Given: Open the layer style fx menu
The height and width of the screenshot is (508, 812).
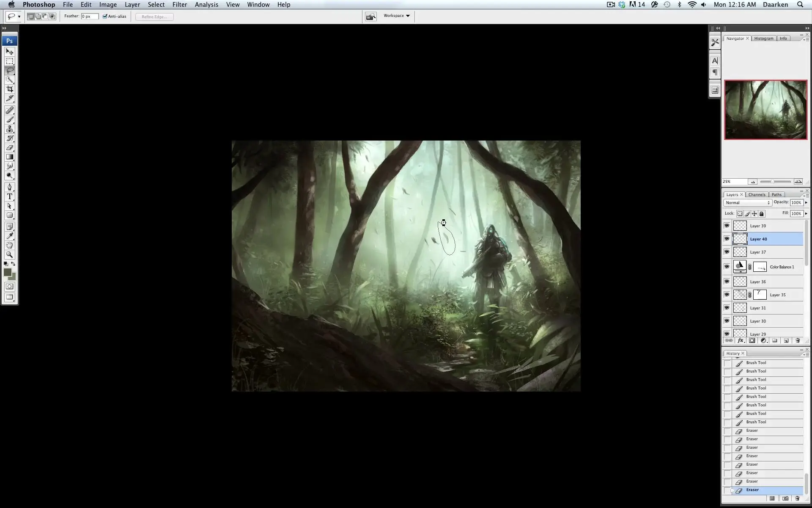Looking at the screenshot, I should 741,340.
